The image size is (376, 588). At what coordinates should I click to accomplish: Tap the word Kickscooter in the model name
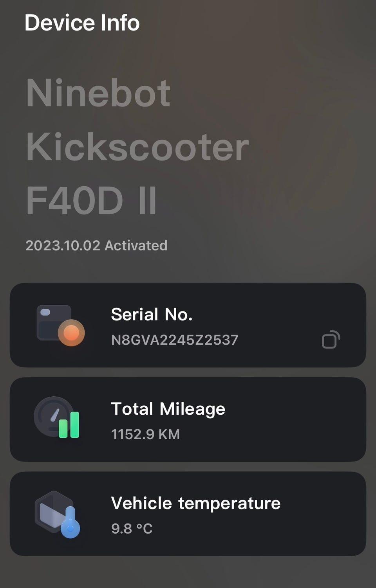coord(137,147)
